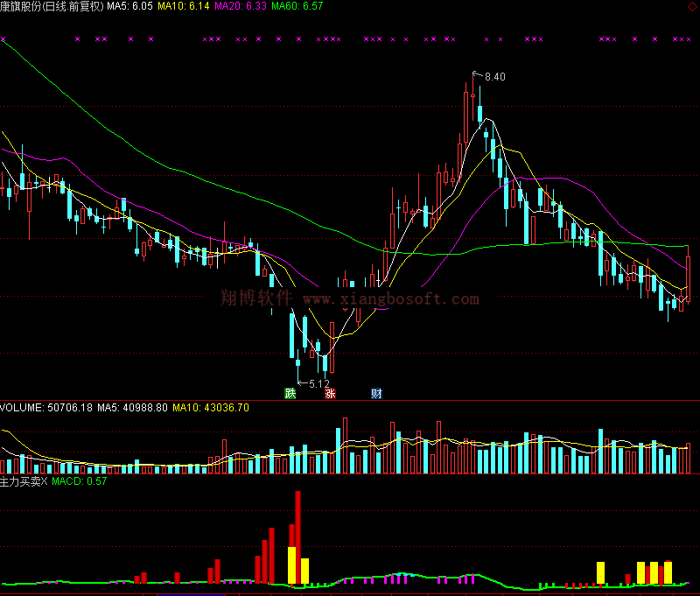Image resolution: width=700 pixels, height=596 pixels.
Task: Click the MA5: 6.05 price indicator label
Action: 129,6
